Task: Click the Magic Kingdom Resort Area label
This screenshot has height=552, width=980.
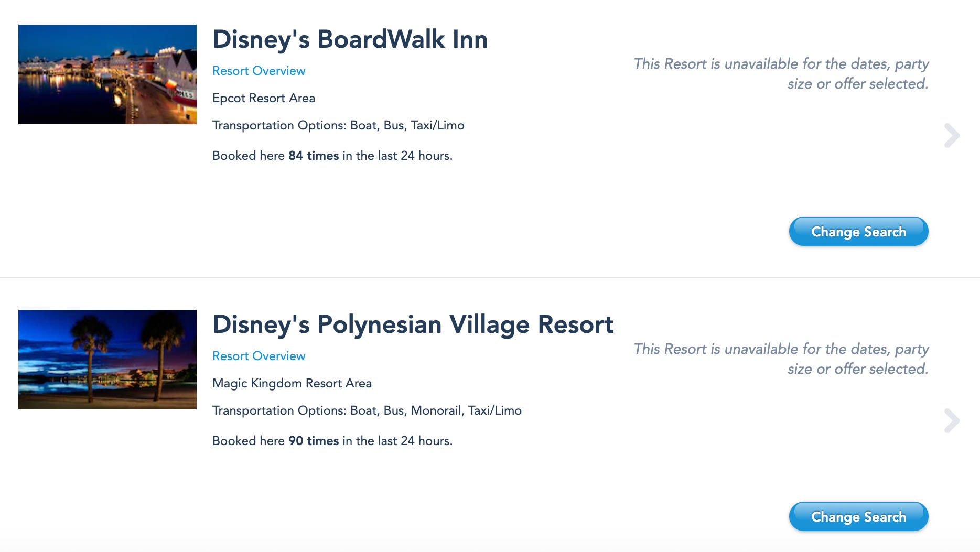Action: pyautogui.click(x=292, y=383)
